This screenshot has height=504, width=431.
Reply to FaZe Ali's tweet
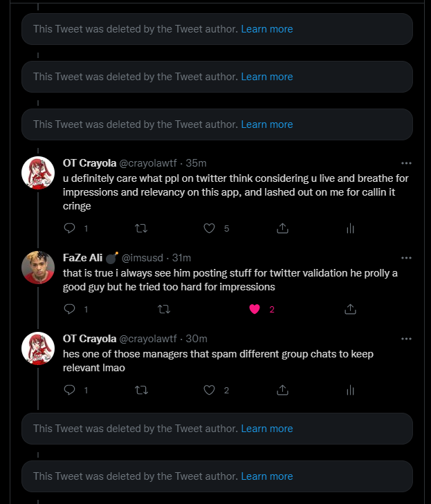point(69,309)
